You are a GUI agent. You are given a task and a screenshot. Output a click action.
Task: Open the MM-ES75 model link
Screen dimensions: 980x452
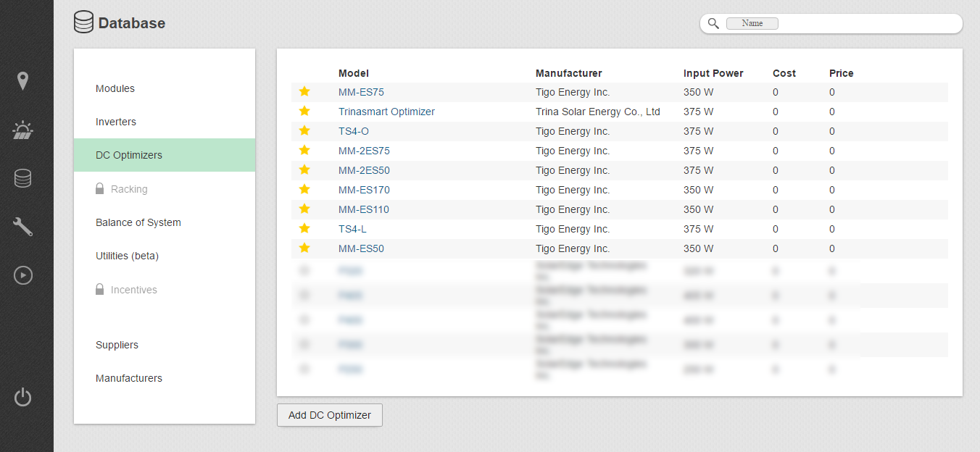point(361,92)
